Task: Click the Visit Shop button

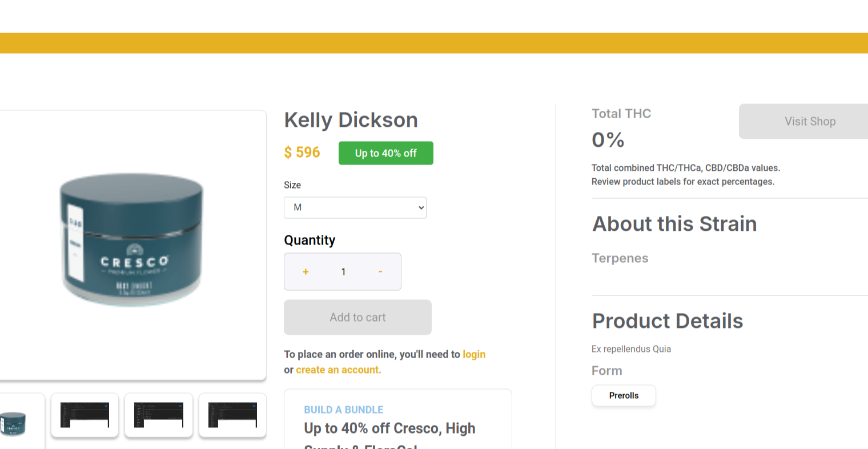Action: coord(810,121)
